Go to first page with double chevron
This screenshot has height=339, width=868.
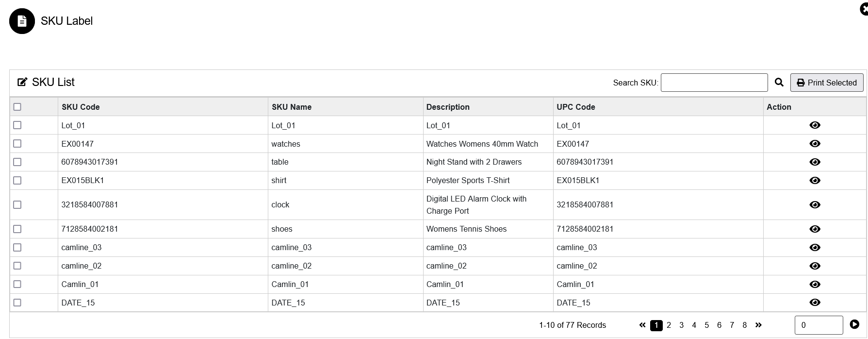pos(642,325)
